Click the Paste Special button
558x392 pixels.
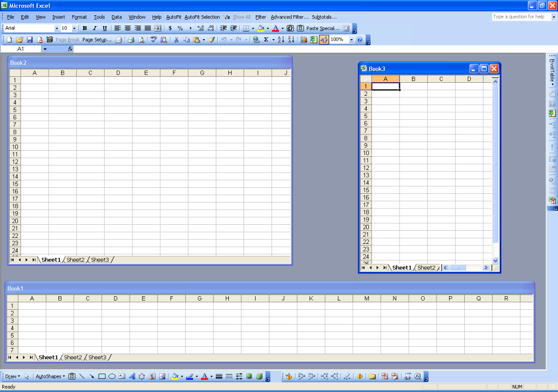coord(323,28)
